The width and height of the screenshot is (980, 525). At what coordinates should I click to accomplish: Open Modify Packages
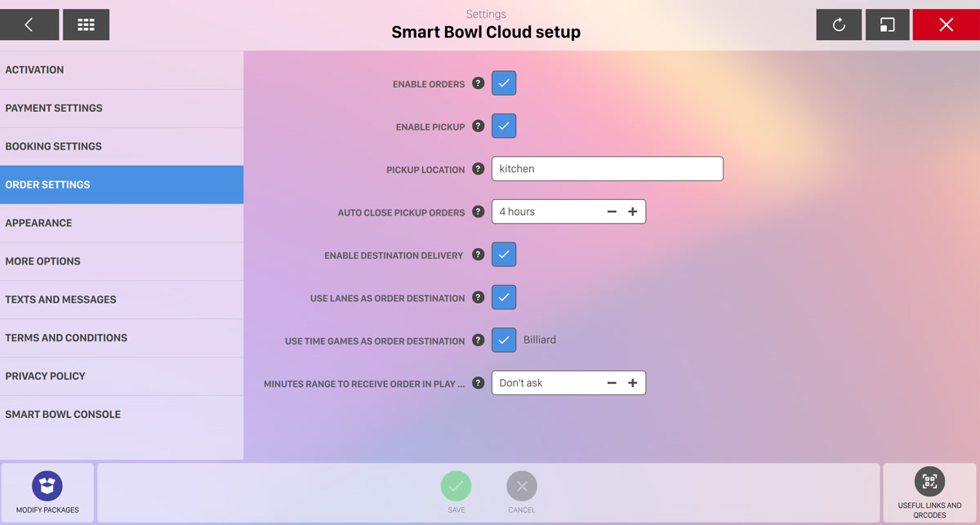pyautogui.click(x=47, y=492)
